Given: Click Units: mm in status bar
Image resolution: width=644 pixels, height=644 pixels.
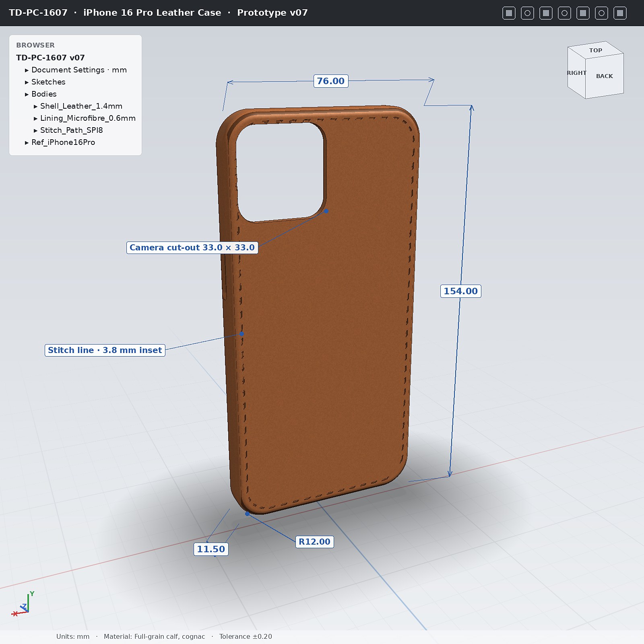Looking at the screenshot, I should (x=73, y=636).
